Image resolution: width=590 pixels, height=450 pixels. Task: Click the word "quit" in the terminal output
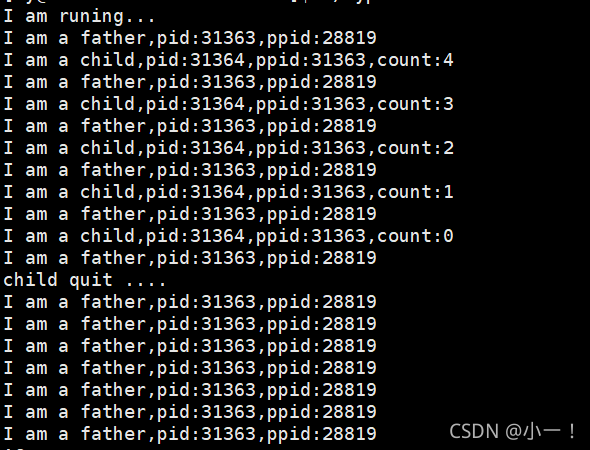coord(91,281)
